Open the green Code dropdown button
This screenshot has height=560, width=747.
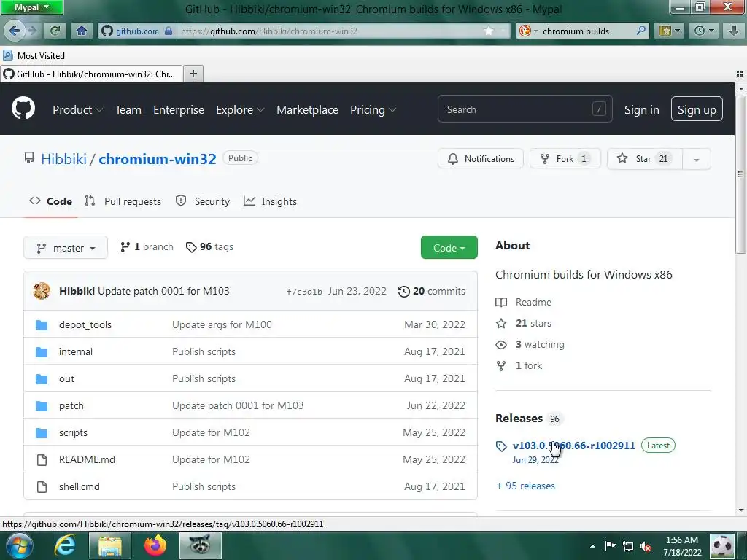pyautogui.click(x=449, y=248)
